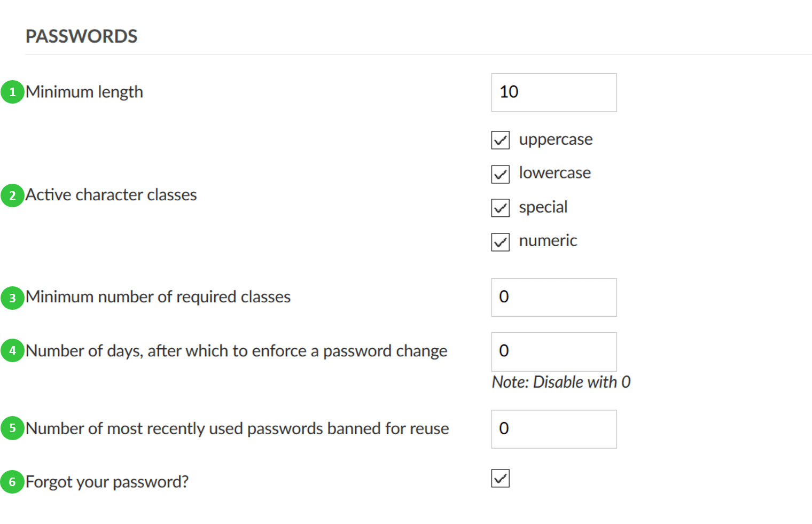
Task: Click the green number 4 badge
Action: tap(12, 351)
